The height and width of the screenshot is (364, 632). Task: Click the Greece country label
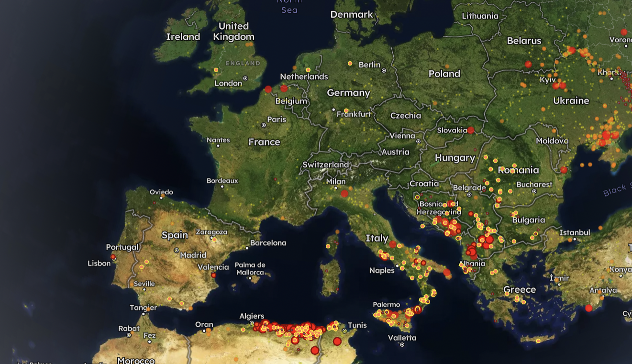click(519, 289)
